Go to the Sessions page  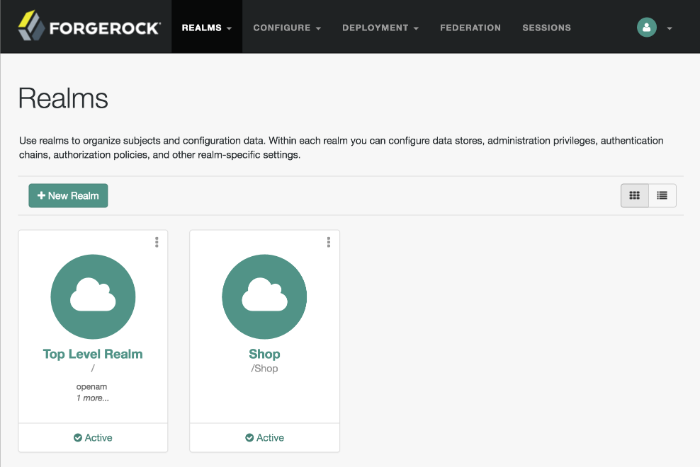point(546,28)
